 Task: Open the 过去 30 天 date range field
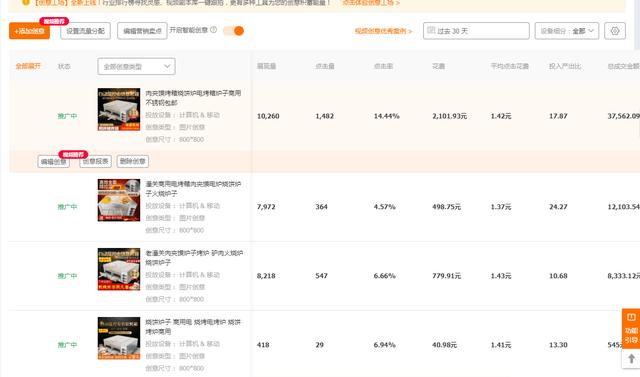tap(476, 31)
